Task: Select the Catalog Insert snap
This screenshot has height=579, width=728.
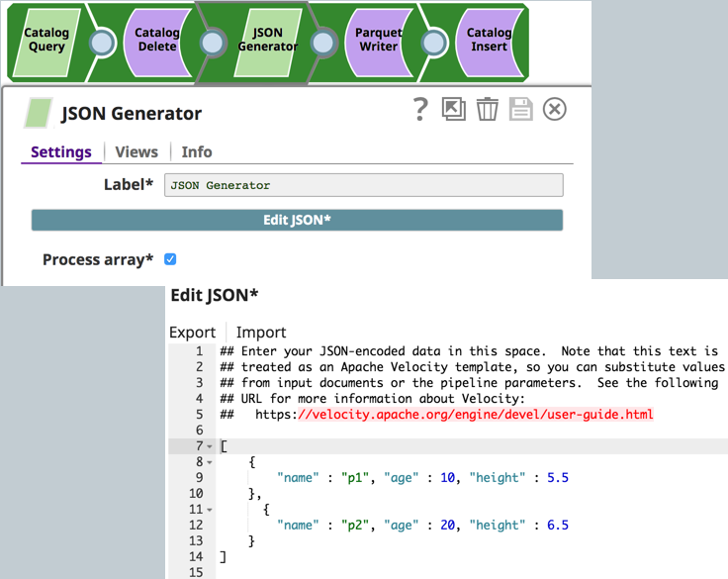Action: [489, 41]
